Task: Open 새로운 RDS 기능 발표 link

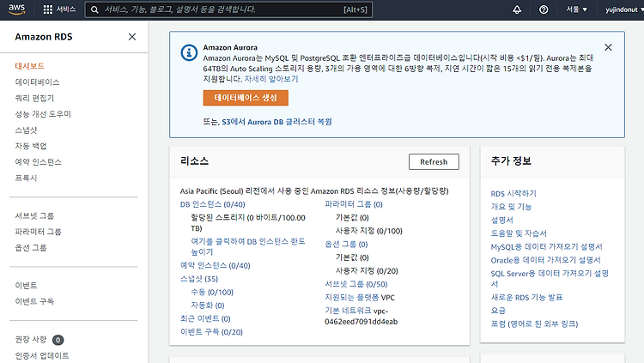Action: (526, 298)
